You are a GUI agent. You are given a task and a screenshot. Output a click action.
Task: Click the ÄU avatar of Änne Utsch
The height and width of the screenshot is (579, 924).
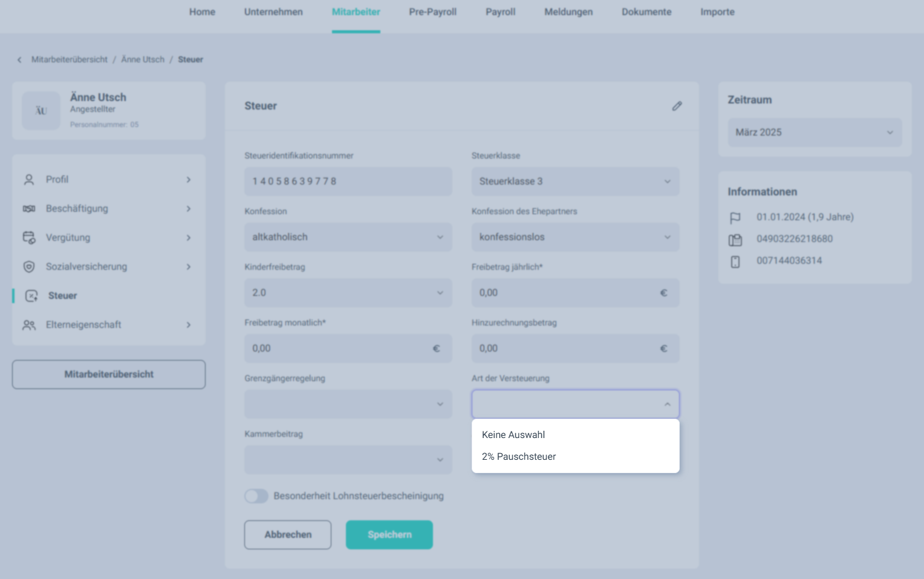point(41,111)
